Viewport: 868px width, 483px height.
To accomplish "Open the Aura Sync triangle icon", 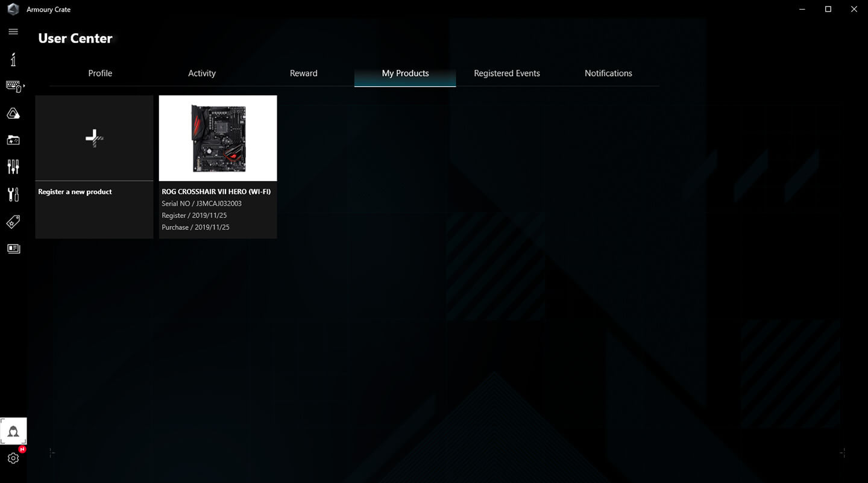I will pos(13,113).
